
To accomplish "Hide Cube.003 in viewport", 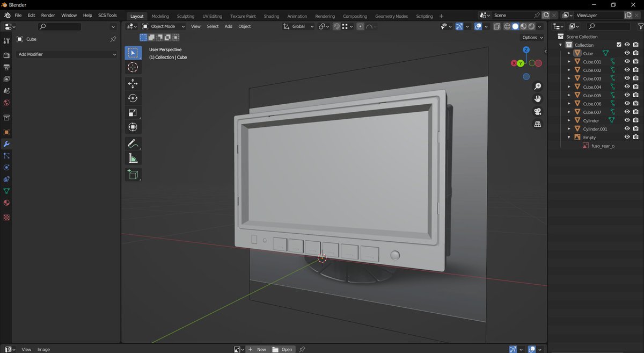I will pyautogui.click(x=627, y=78).
